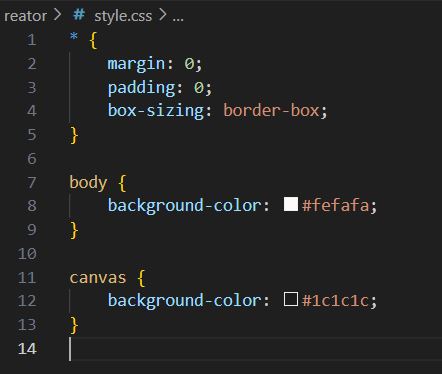Click line number 10 in the gutter
The image size is (442, 374).
tap(27, 254)
